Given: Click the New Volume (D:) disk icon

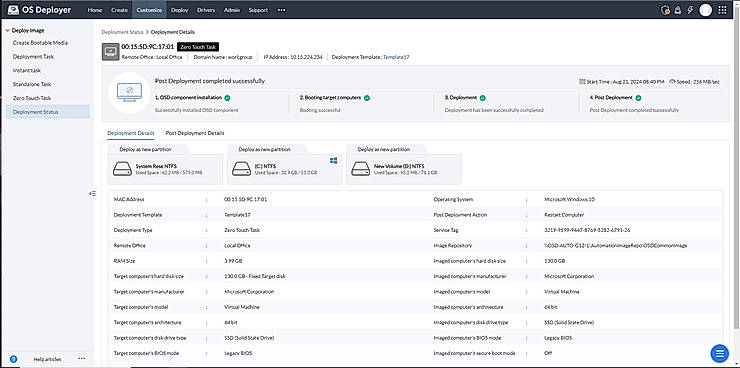Looking at the screenshot, I should 361,169.
